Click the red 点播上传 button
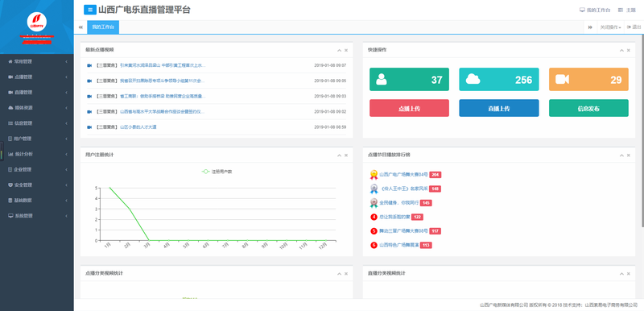The height and width of the screenshot is (311, 644). pyautogui.click(x=409, y=108)
